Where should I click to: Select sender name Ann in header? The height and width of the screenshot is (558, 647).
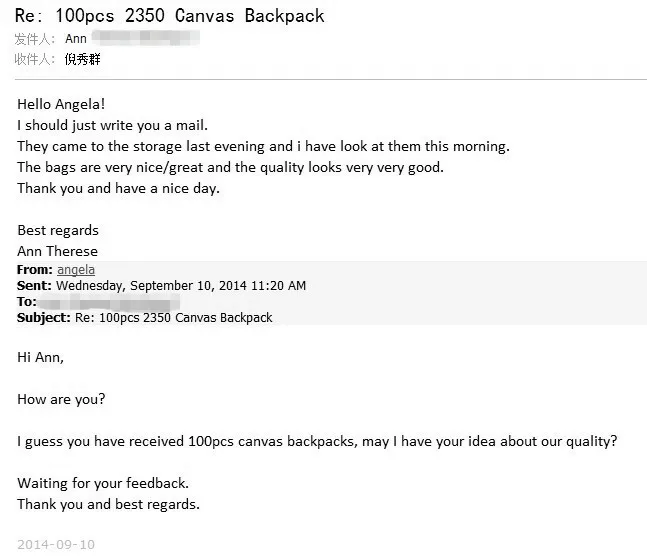coord(76,39)
